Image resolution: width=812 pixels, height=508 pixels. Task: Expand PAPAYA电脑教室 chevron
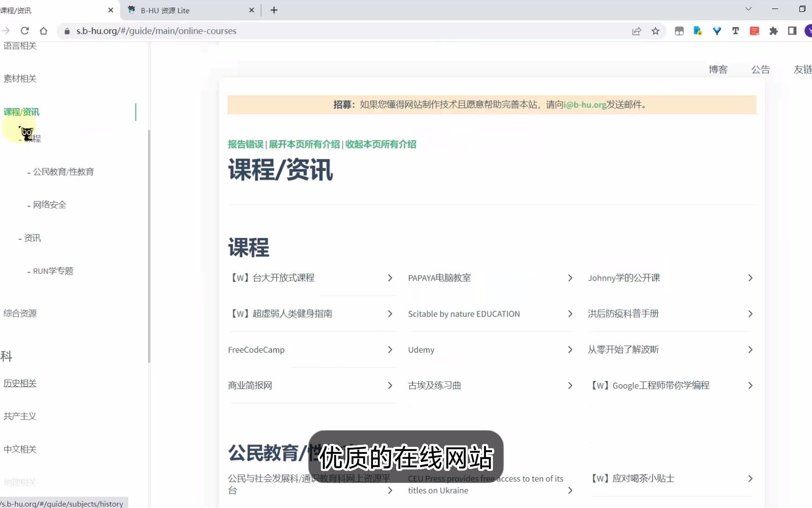[x=570, y=278]
